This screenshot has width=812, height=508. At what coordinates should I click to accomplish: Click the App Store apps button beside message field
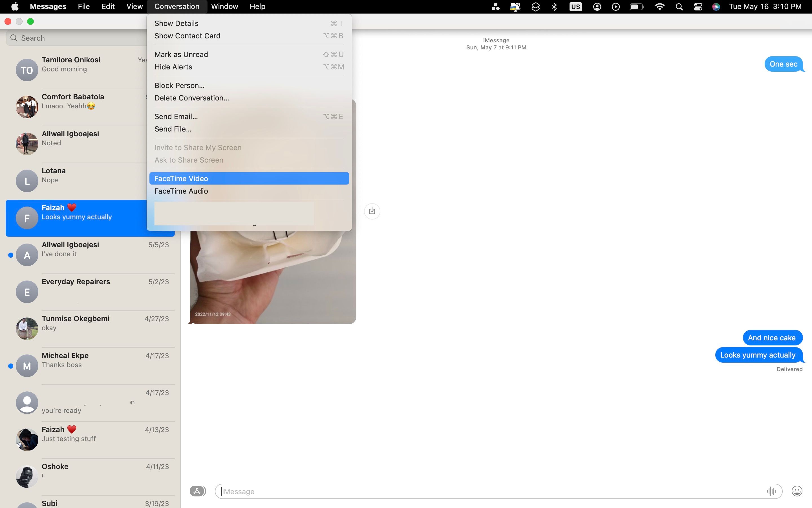(198, 491)
